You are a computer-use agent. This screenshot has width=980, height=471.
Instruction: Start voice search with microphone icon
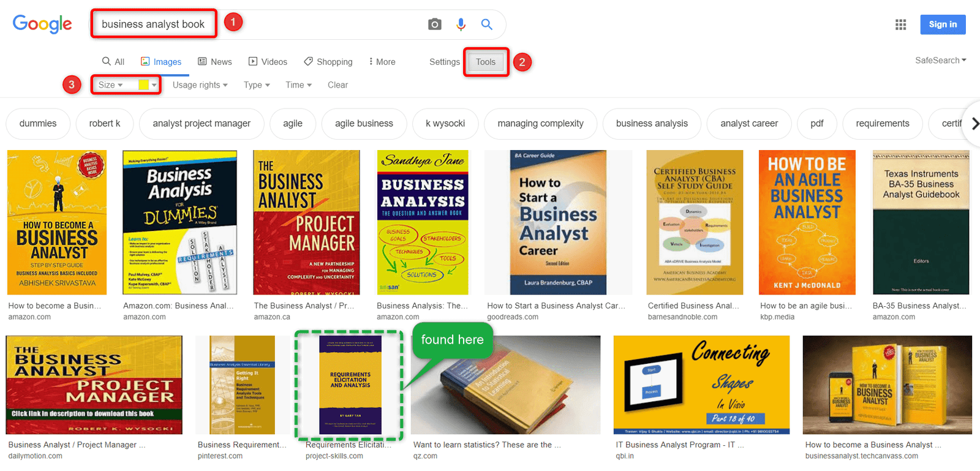tap(461, 24)
